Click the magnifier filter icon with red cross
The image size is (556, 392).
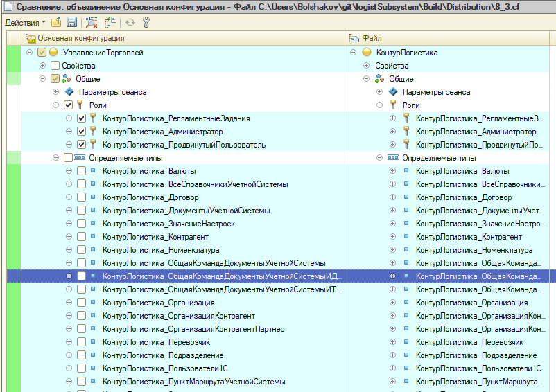92,22
